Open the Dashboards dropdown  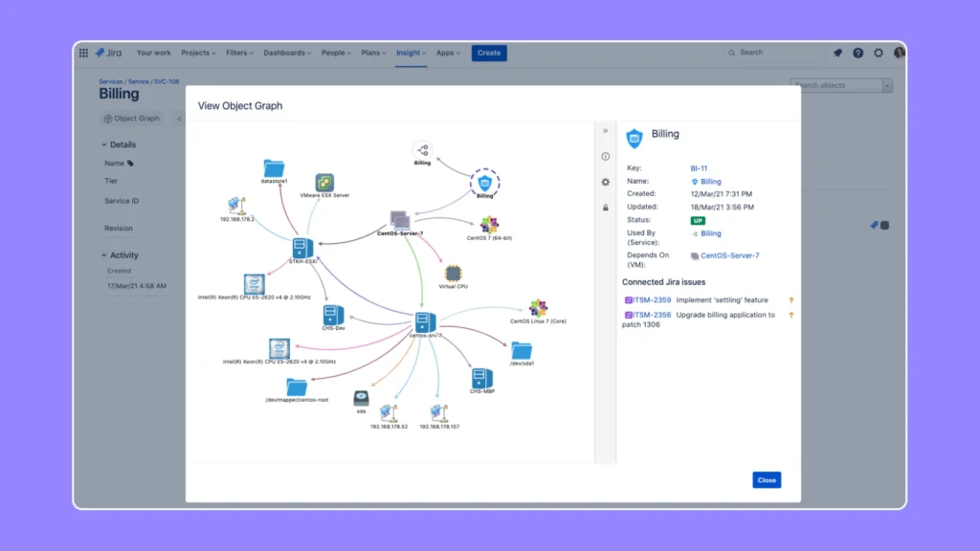(x=286, y=53)
